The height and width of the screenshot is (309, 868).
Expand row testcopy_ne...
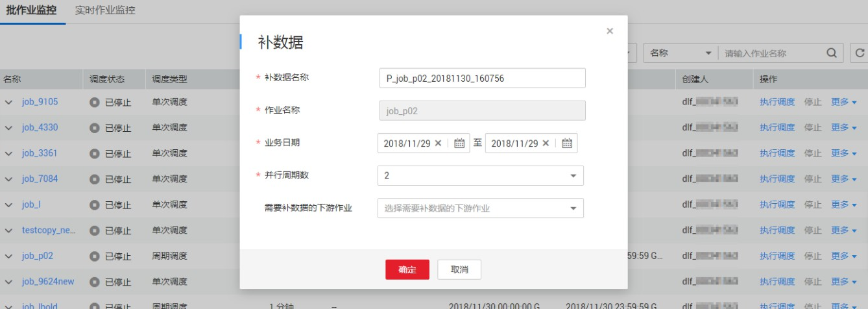[x=9, y=230]
